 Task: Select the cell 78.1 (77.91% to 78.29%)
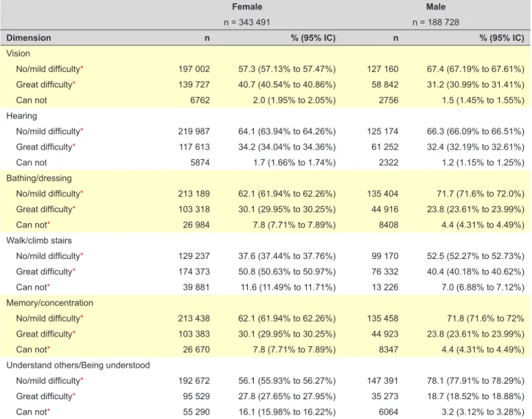pos(475,381)
